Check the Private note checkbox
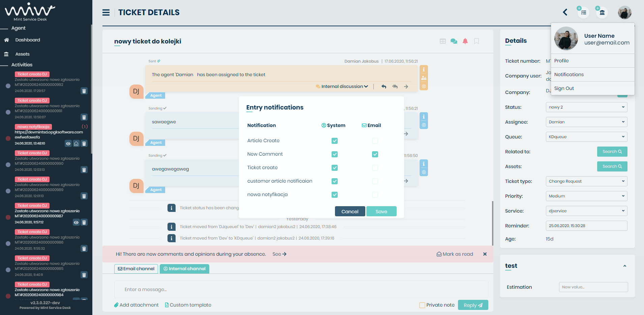Viewport: 644px width, 315px height. coord(422,305)
